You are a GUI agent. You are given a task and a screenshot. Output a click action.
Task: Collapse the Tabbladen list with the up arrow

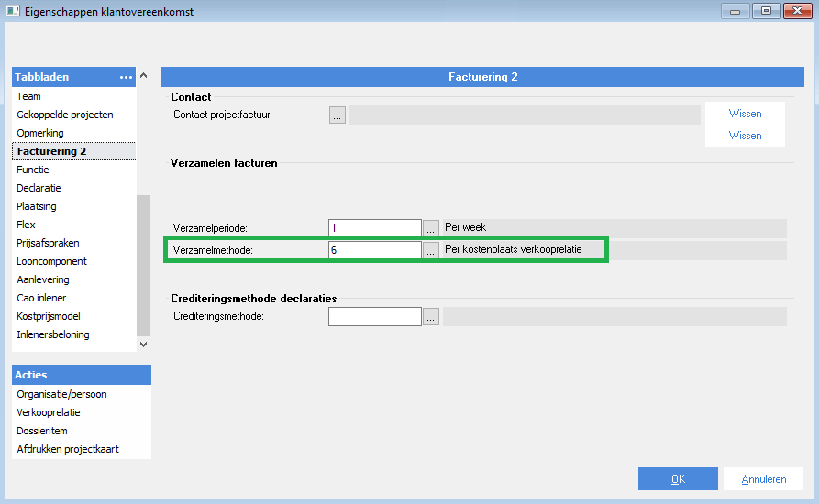[x=144, y=76]
